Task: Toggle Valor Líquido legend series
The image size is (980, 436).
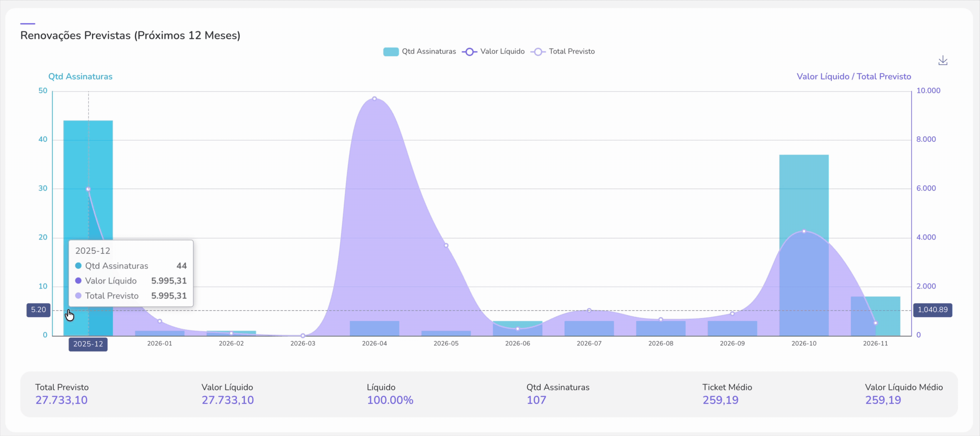Action: point(502,52)
